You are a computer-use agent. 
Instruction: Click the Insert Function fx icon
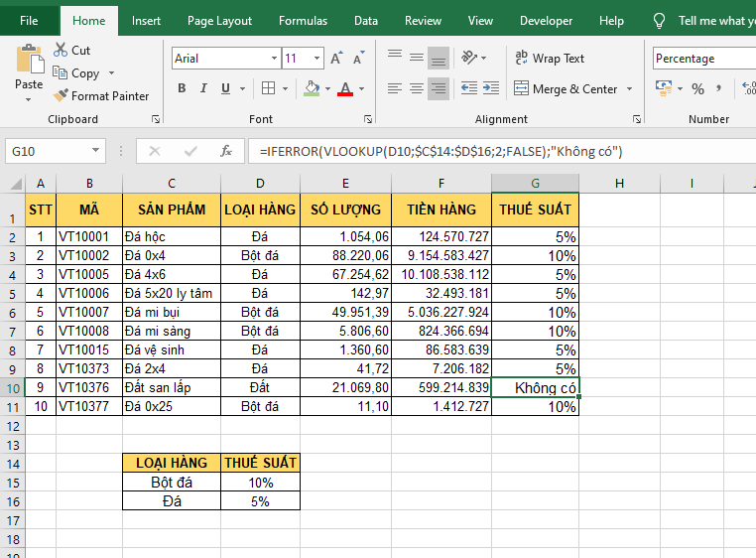pyautogui.click(x=226, y=151)
